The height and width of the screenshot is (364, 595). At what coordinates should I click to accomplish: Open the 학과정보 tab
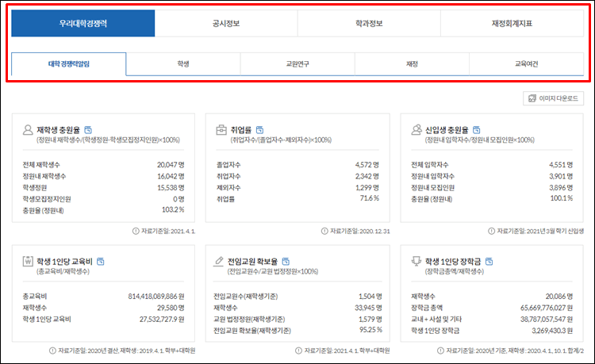point(369,24)
